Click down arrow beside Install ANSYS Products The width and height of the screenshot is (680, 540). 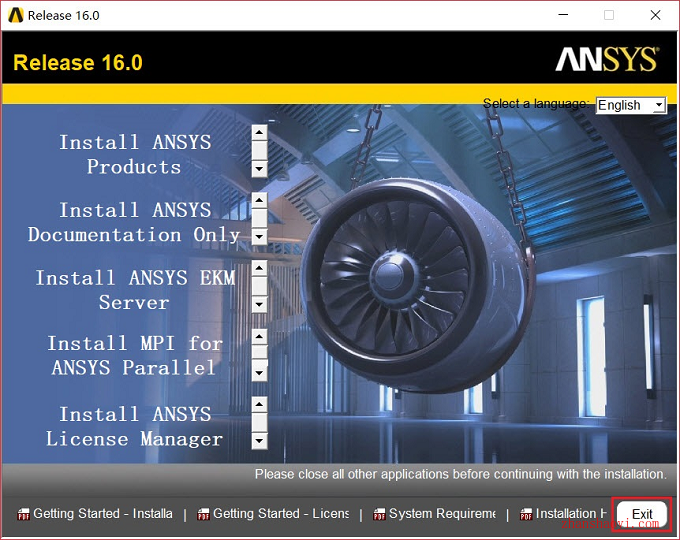pos(259,169)
